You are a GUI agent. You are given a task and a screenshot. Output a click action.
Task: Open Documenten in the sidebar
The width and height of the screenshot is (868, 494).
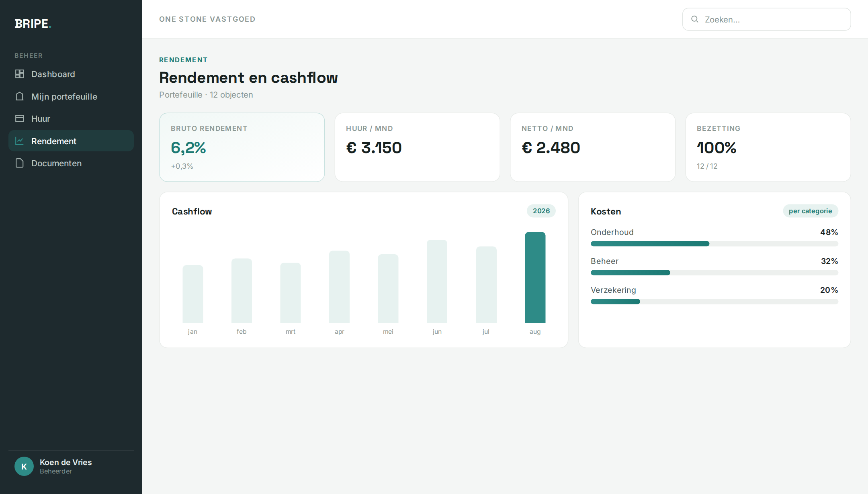[71, 163]
